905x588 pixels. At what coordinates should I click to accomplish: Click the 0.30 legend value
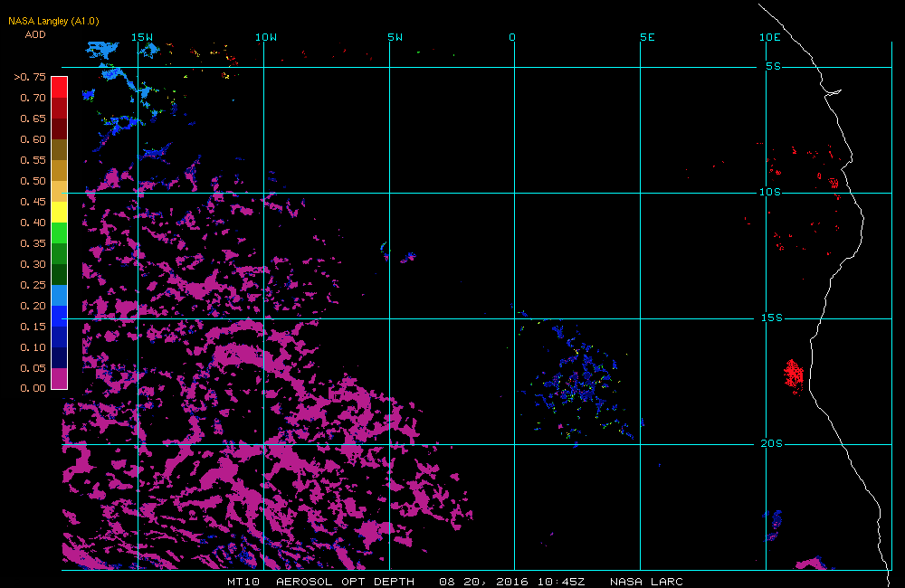[33, 264]
